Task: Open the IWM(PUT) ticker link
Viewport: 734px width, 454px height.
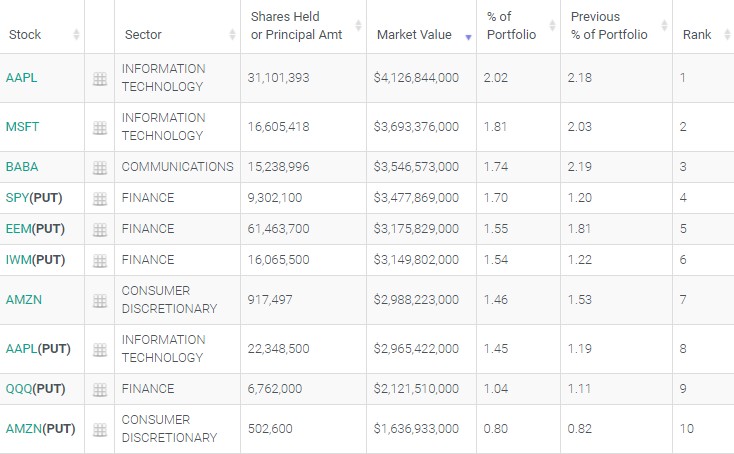Action: pyautogui.click(x=35, y=260)
